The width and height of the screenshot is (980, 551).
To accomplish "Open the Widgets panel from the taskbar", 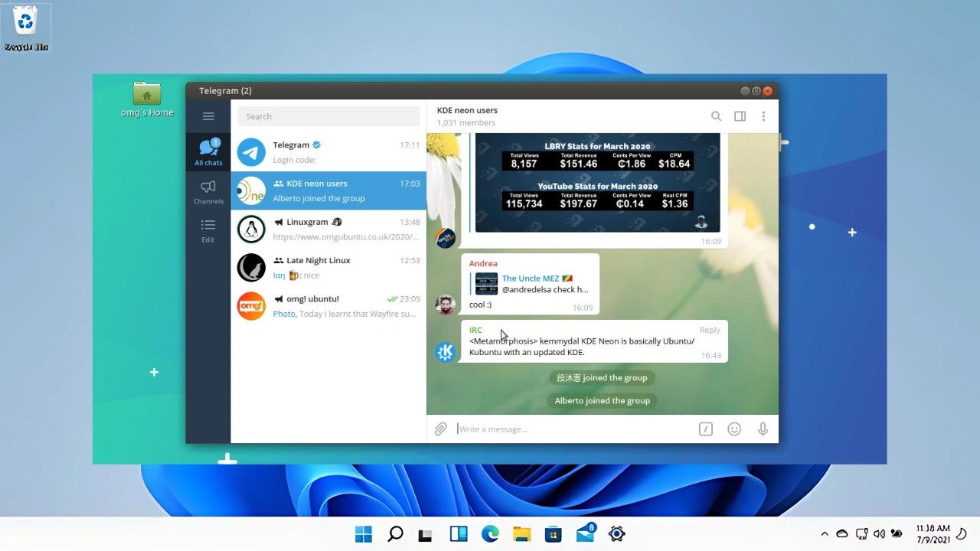I will (459, 534).
